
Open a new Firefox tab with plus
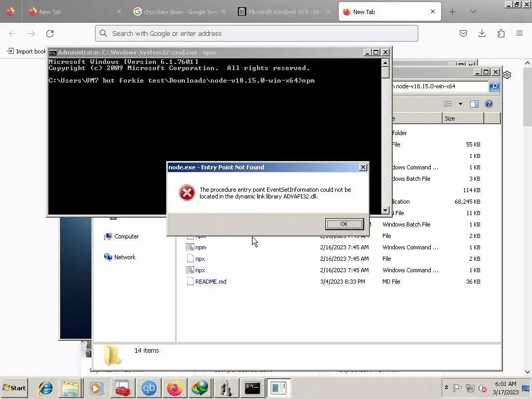point(453,12)
